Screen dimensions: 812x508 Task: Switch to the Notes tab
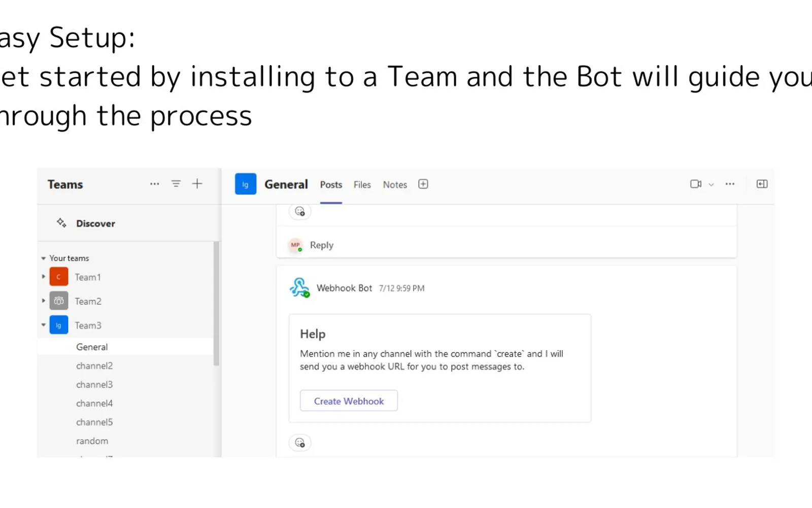(x=395, y=185)
